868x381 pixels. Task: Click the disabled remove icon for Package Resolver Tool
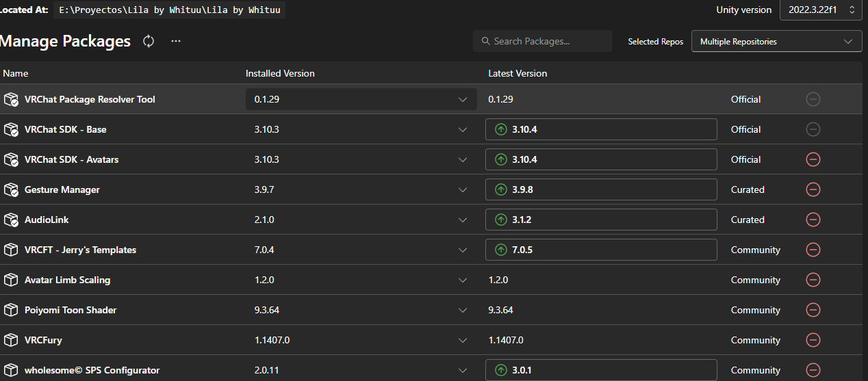coord(813,99)
